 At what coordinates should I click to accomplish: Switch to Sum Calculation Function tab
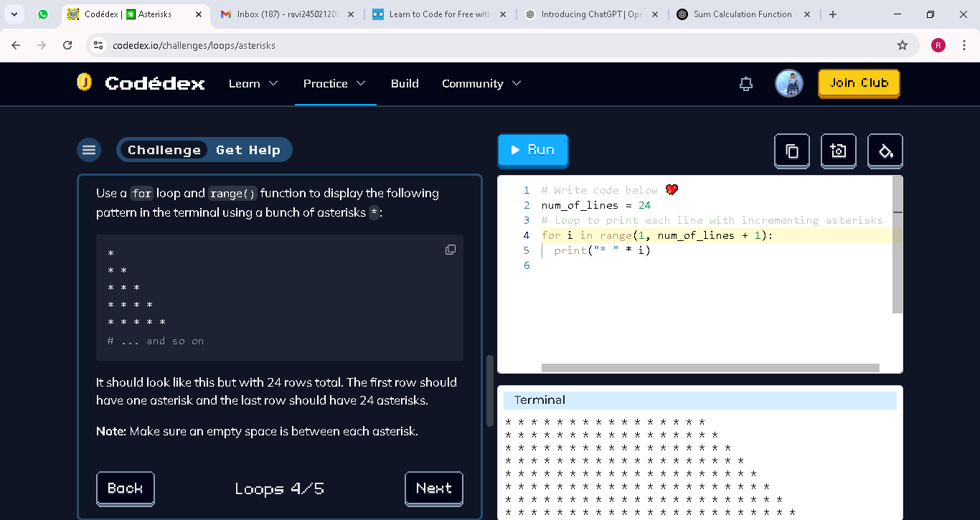pyautogui.click(x=743, y=14)
